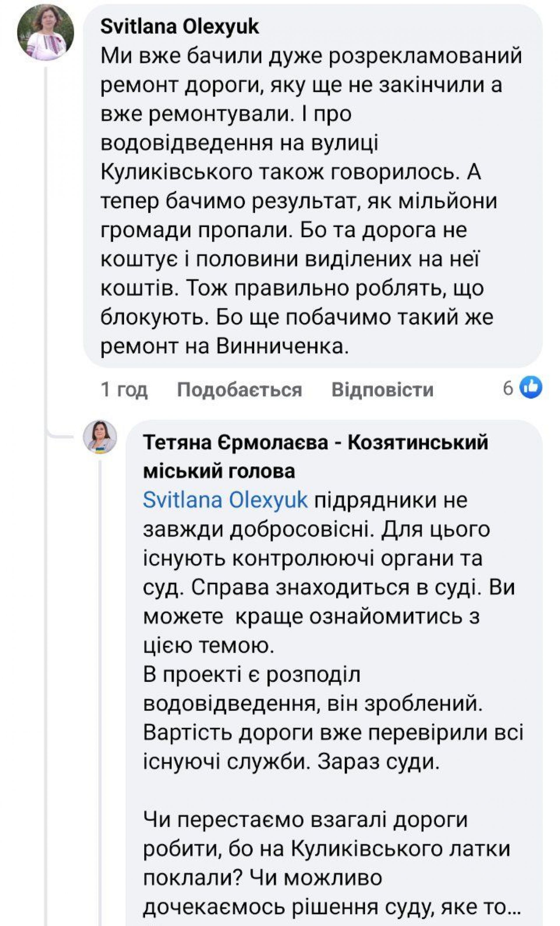Click reply text "підрядники не завжди добросовісні"
Image resolution: width=560 pixels, height=926 pixels.
click(x=391, y=501)
